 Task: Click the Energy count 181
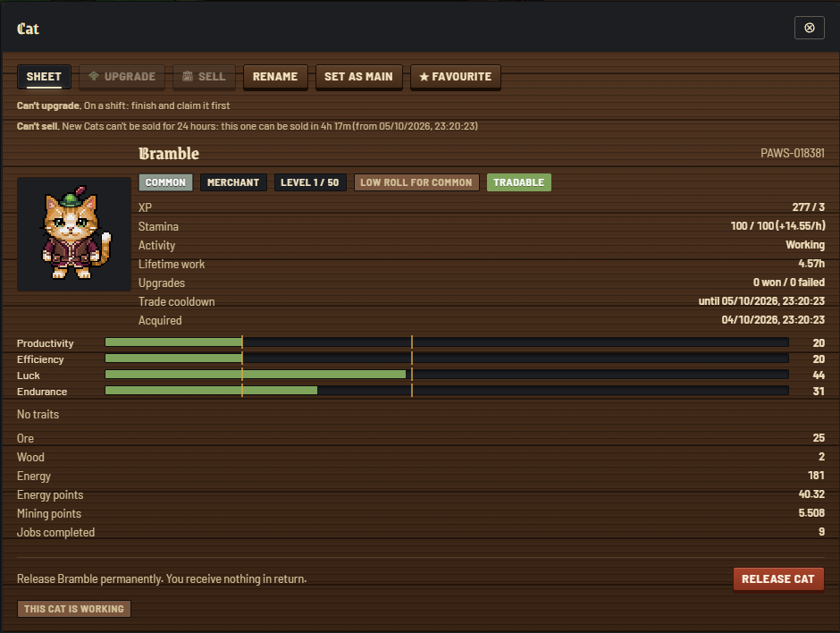coord(817,476)
